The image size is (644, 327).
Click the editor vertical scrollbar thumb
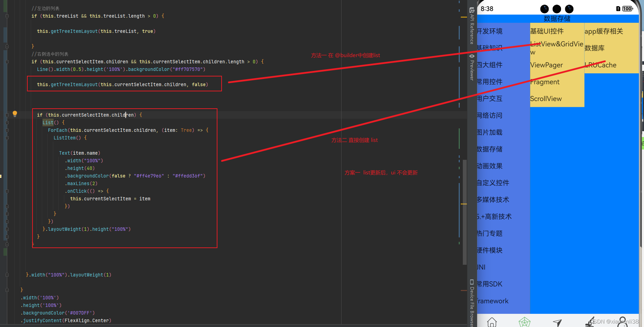tap(465, 212)
